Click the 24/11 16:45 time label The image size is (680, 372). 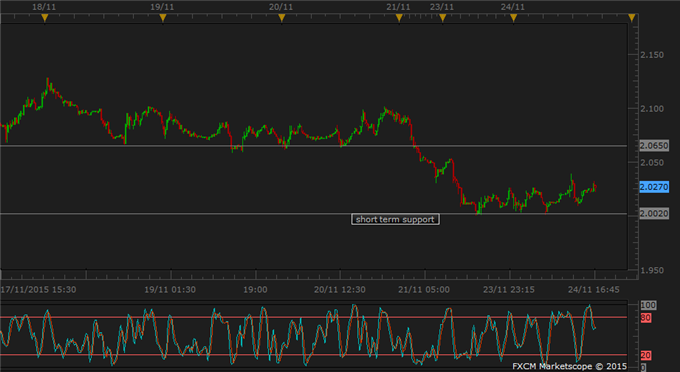click(594, 290)
